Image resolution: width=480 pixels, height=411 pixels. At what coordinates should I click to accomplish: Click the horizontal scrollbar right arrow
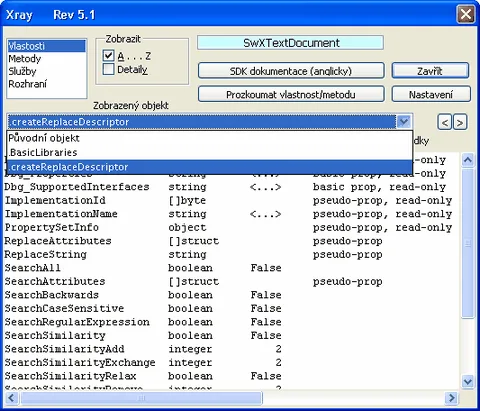pos(452,398)
